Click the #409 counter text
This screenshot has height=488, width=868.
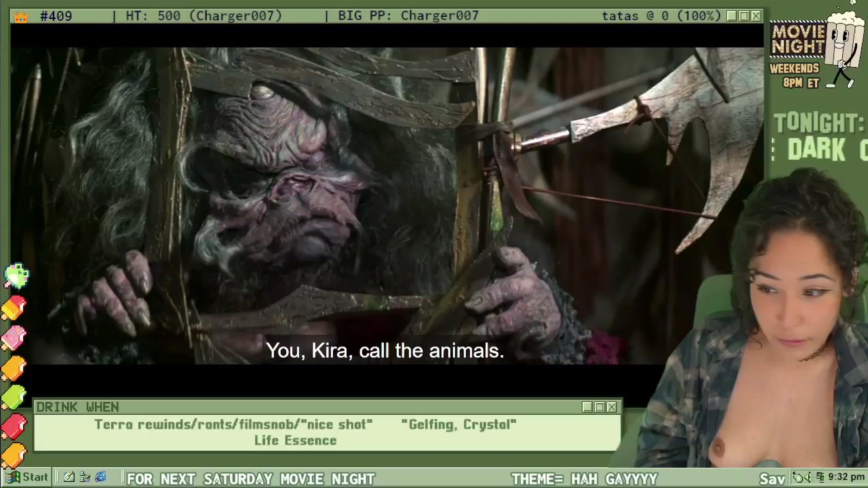(x=56, y=16)
